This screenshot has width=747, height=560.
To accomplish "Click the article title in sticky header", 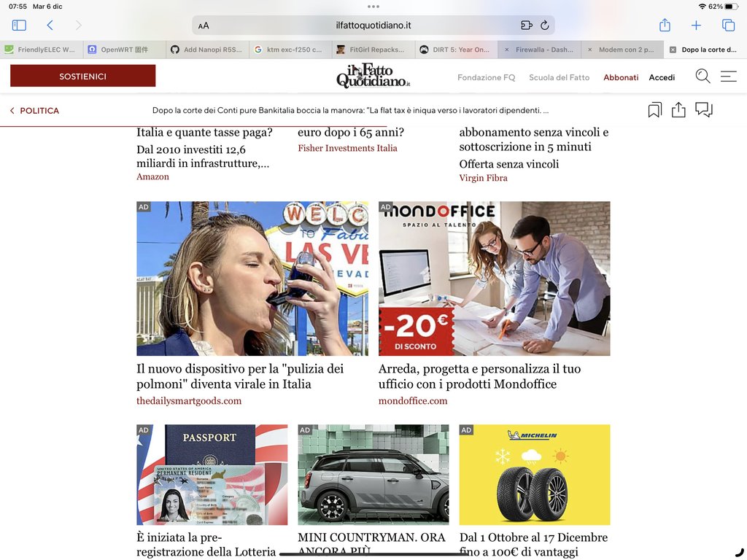I will pyautogui.click(x=351, y=111).
